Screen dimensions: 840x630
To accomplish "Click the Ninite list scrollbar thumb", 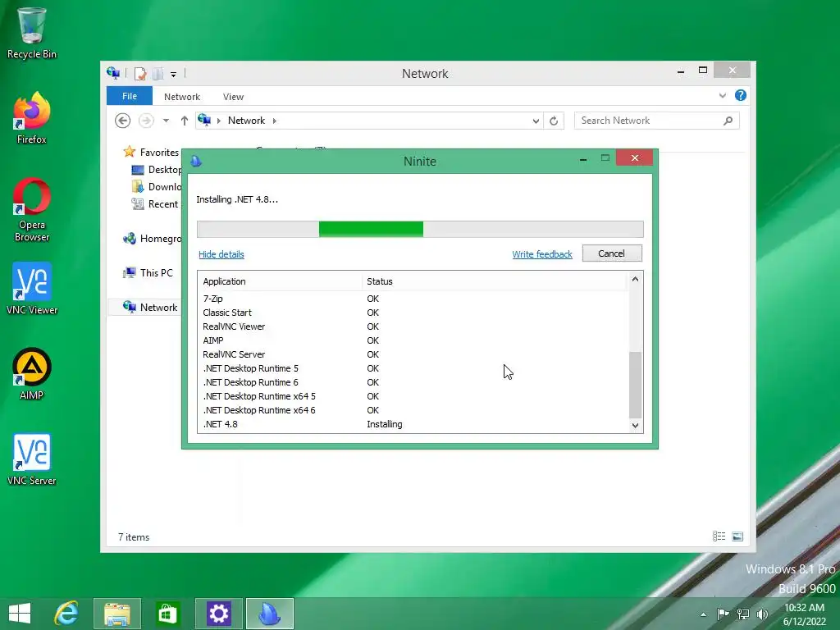I will coord(635,385).
